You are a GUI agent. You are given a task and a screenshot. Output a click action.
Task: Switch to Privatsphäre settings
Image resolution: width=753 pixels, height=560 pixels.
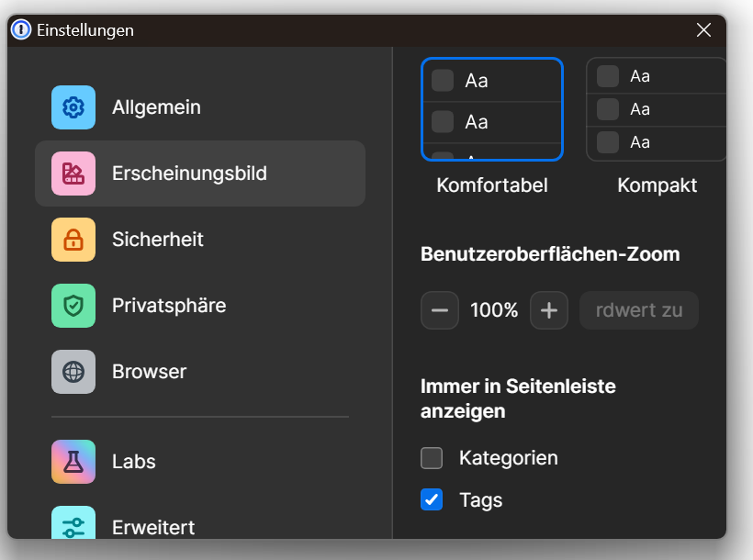tap(169, 306)
